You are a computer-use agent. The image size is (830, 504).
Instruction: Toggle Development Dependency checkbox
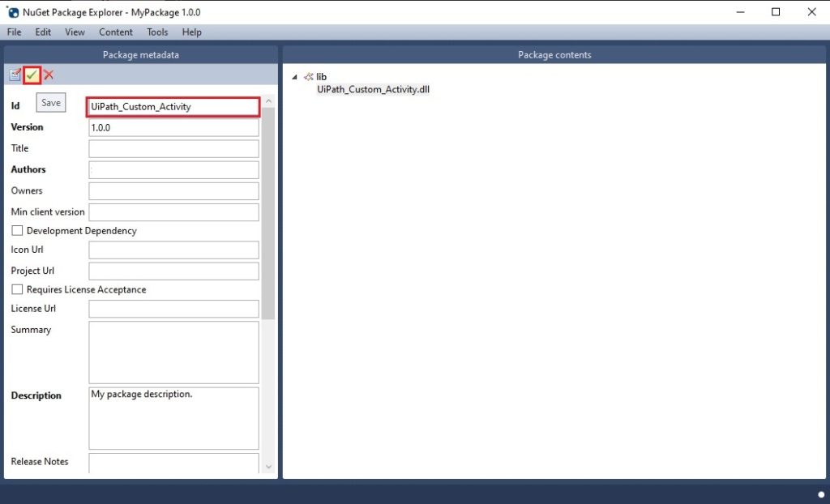click(x=17, y=230)
